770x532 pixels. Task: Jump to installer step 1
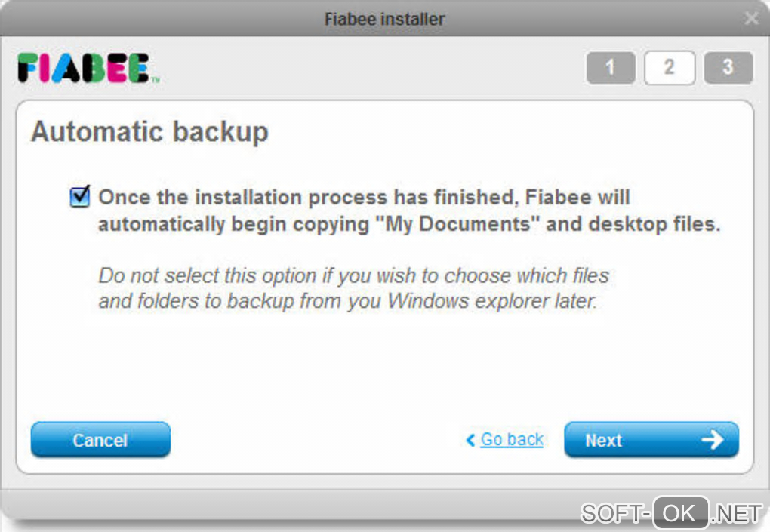coord(610,68)
